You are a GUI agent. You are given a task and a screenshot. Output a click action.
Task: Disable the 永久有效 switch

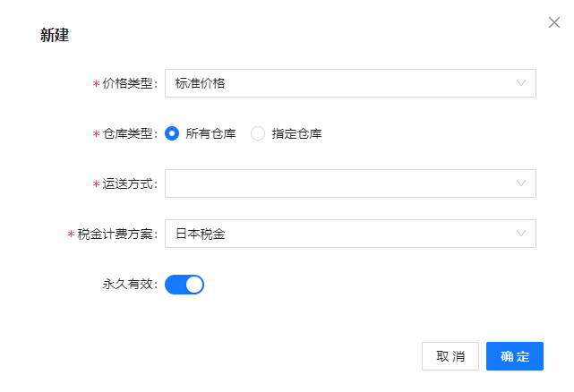coord(184,285)
